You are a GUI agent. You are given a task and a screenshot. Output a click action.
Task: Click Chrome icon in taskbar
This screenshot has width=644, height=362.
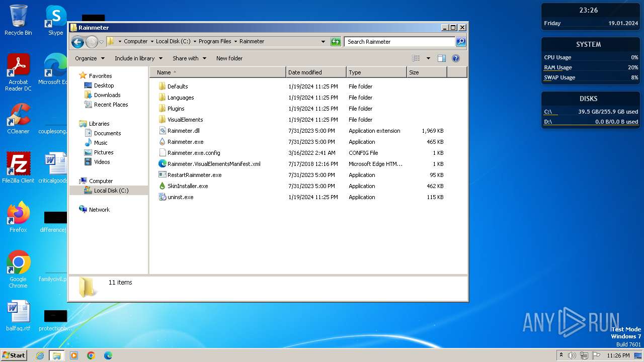[91, 355]
